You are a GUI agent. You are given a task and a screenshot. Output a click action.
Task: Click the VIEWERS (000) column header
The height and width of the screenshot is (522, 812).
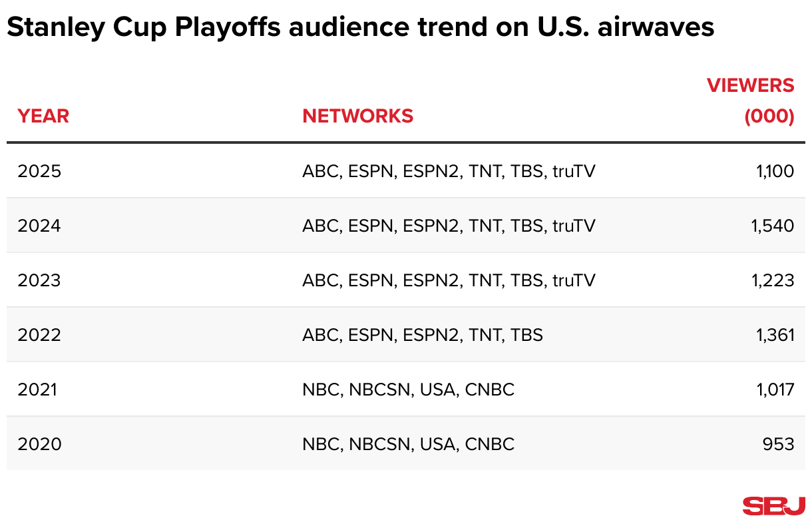point(750,101)
